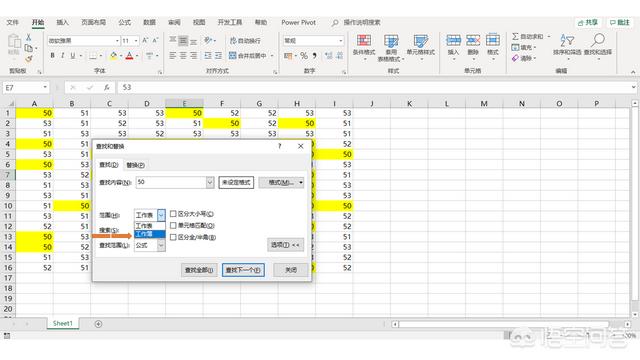Click the Find All button
Image resolution: width=640 pixels, height=360 pixels.
(199, 270)
